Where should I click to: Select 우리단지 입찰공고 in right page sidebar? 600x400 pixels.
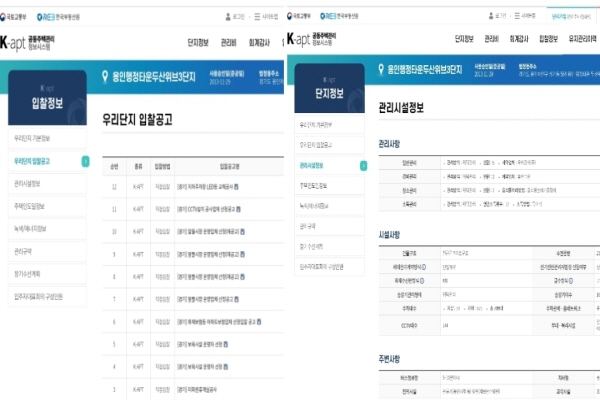329,145
